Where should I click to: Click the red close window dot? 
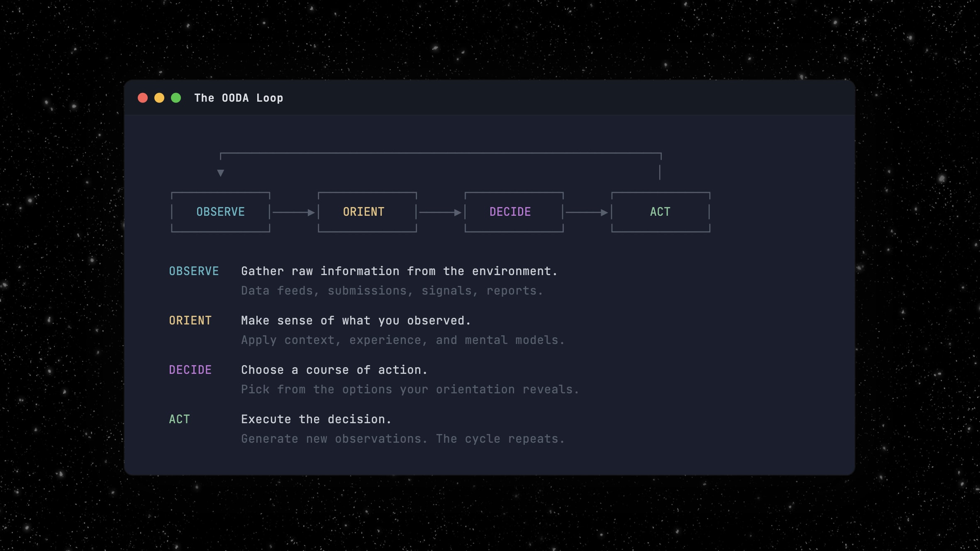pos(143,98)
